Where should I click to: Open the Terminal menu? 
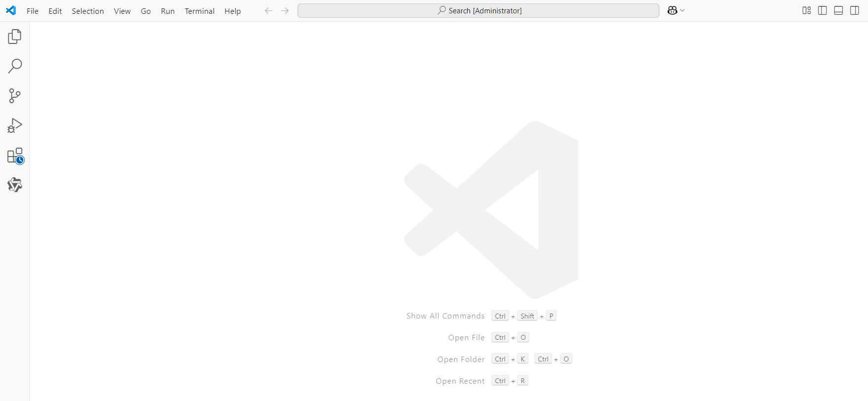(x=199, y=11)
